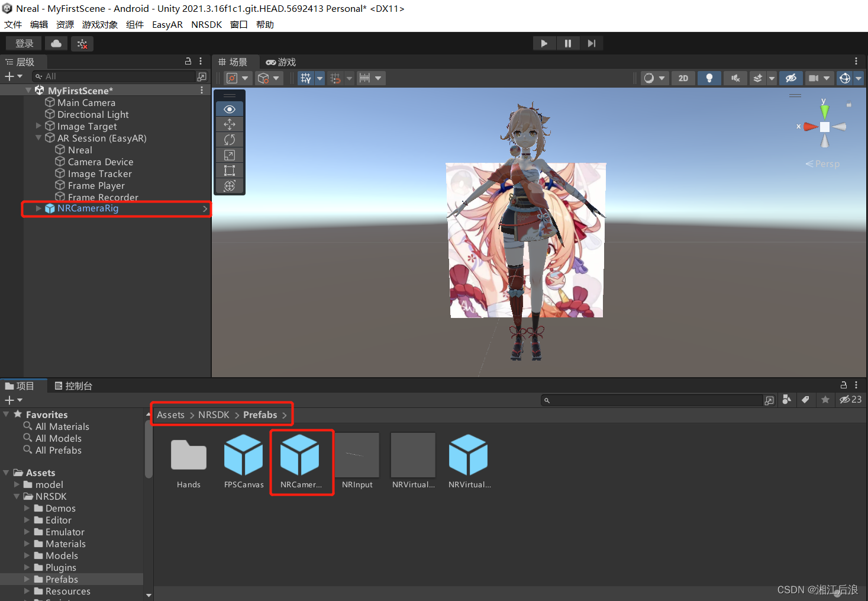Screen dimensions: 868x601
Task: Collapse AR Session (EasyAR) object
Action: tap(38, 137)
